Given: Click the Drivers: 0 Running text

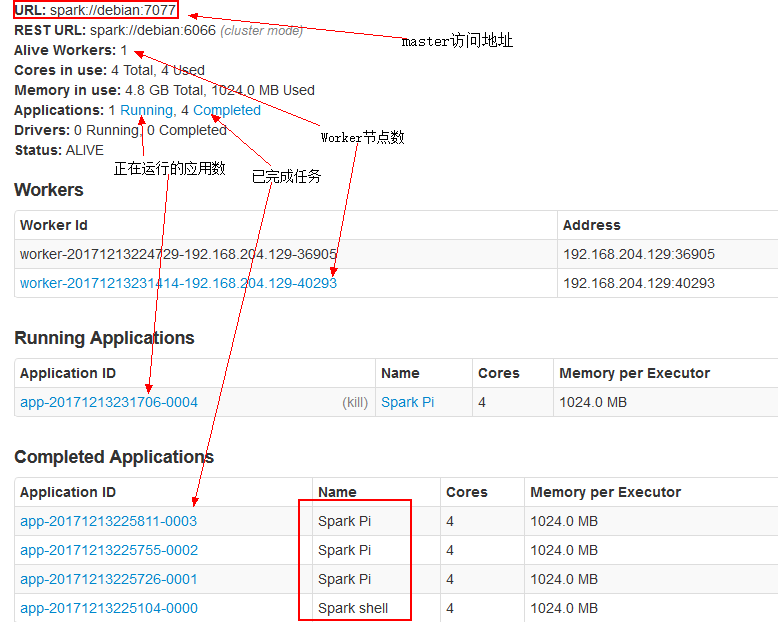Looking at the screenshot, I should point(77,130).
